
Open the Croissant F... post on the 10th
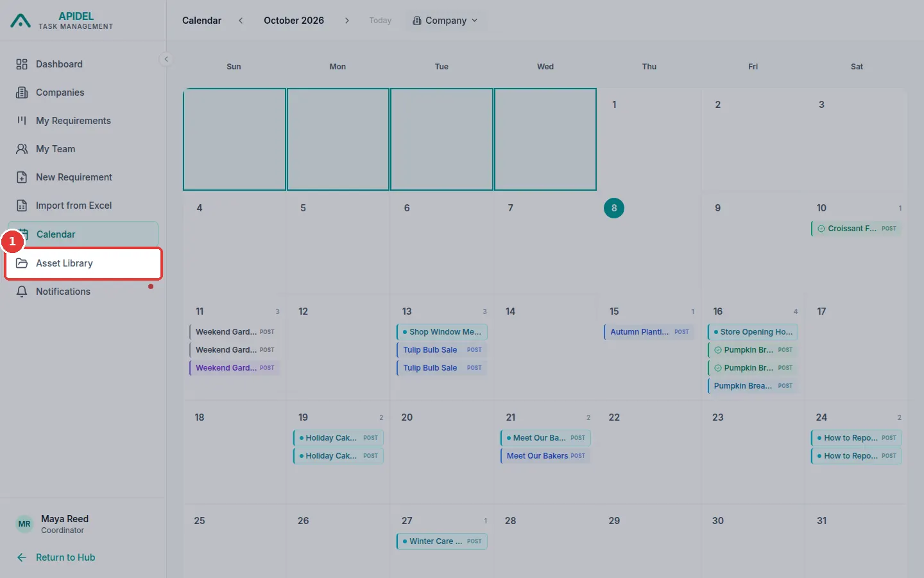coord(857,229)
